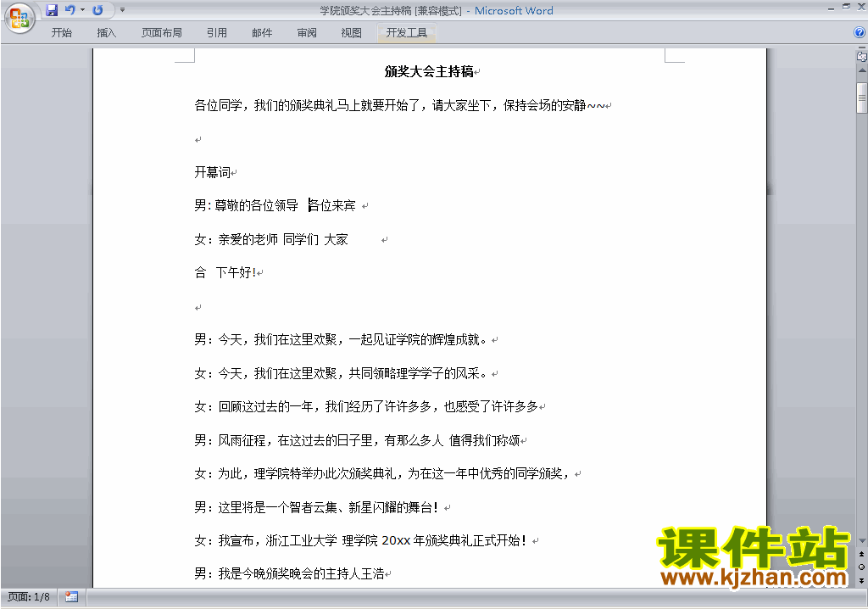Image resolution: width=868 pixels, height=609 pixels.
Task: Click the line ending 理学学子的风采。
Action: click(341, 373)
